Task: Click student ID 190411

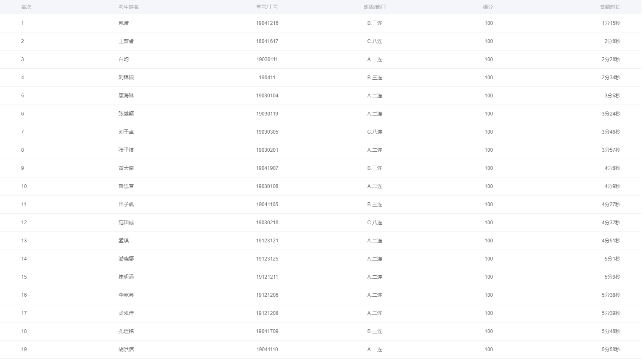Action: [x=267, y=78]
